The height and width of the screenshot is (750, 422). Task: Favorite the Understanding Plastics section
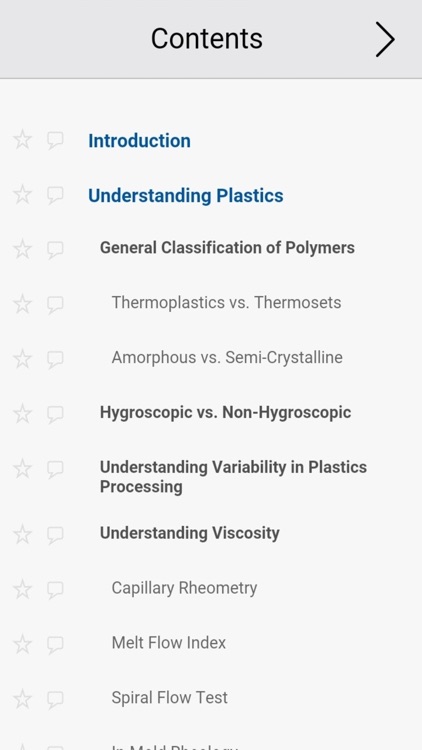click(x=22, y=195)
